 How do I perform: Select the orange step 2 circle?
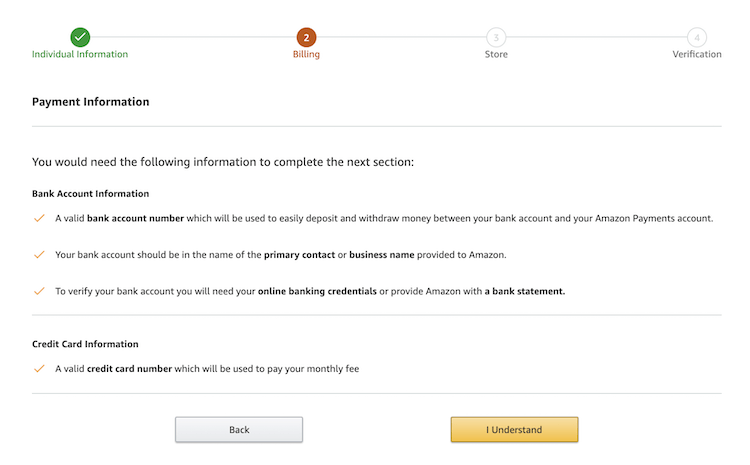click(306, 37)
